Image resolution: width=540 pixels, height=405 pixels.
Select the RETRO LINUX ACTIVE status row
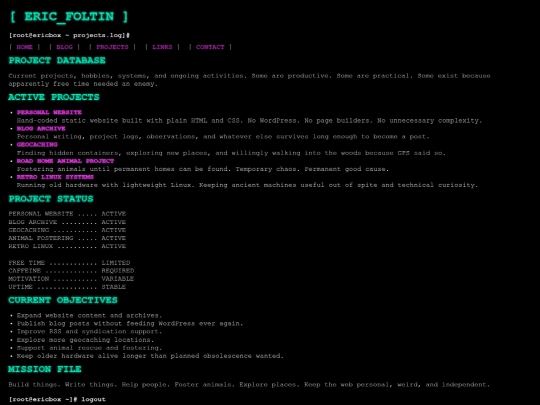coord(67,246)
